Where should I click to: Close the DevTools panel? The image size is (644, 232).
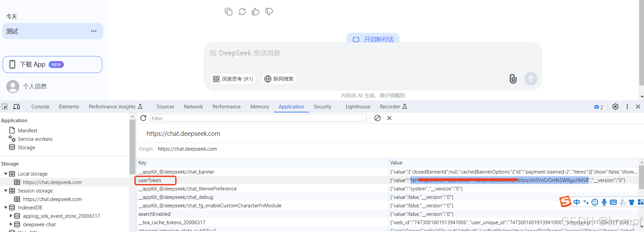point(638,107)
